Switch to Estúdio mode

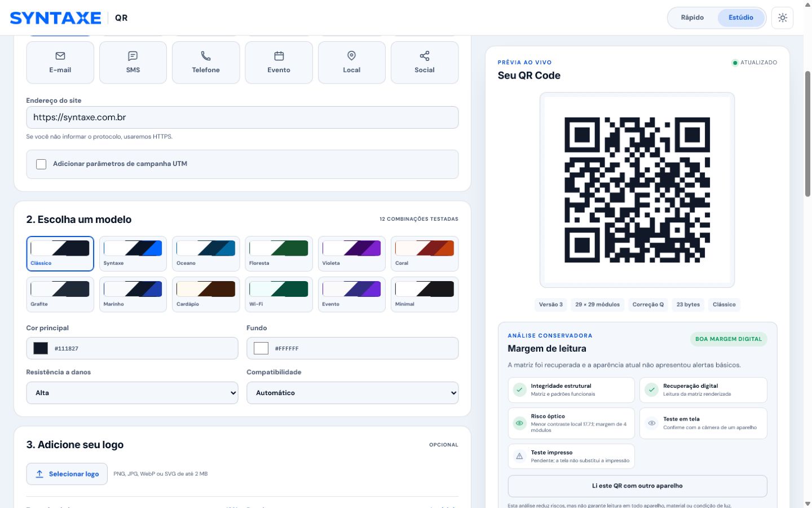click(741, 17)
